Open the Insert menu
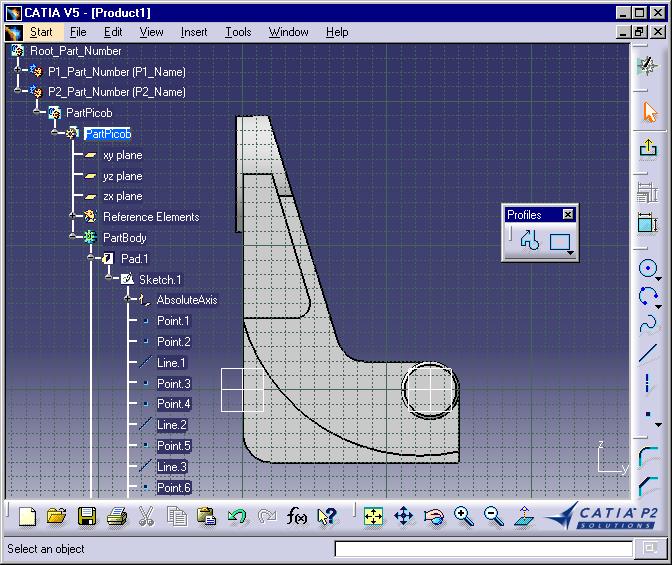This screenshot has height=565, width=672. pos(194,32)
